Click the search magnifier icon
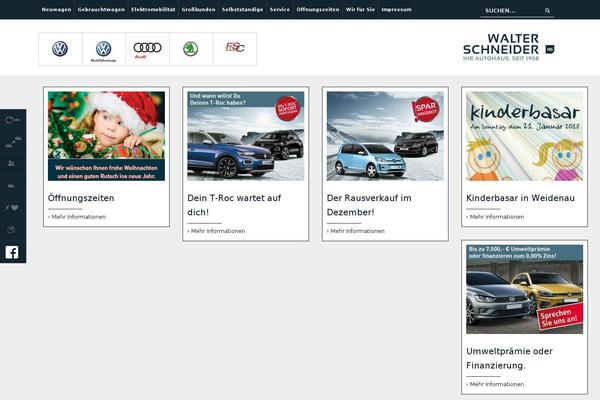Screen dimensions: 600x400 548,11
